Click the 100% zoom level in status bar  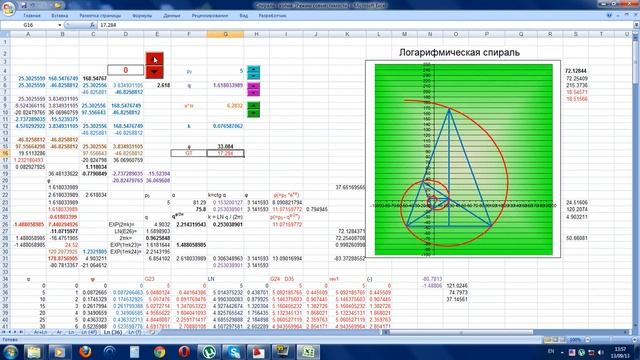coord(575,340)
